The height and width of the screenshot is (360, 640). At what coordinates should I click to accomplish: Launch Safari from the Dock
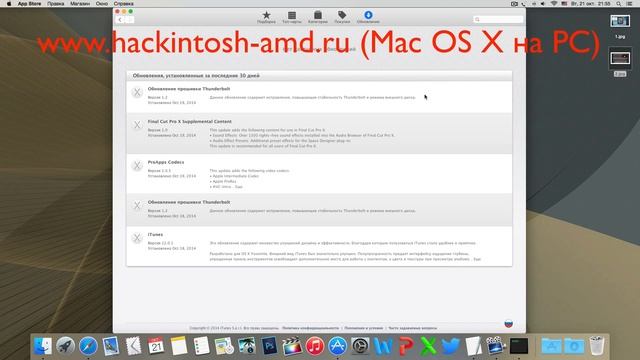pos(88,346)
